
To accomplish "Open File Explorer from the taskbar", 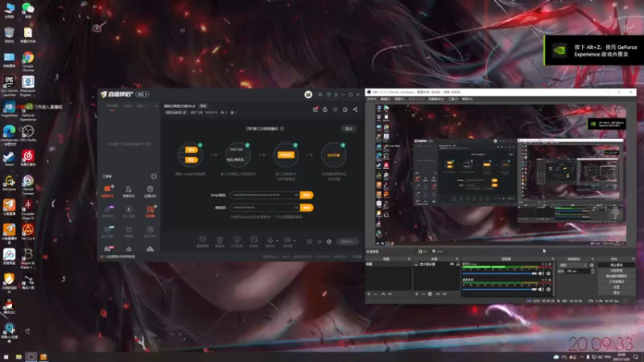I will tap(19, 356).
